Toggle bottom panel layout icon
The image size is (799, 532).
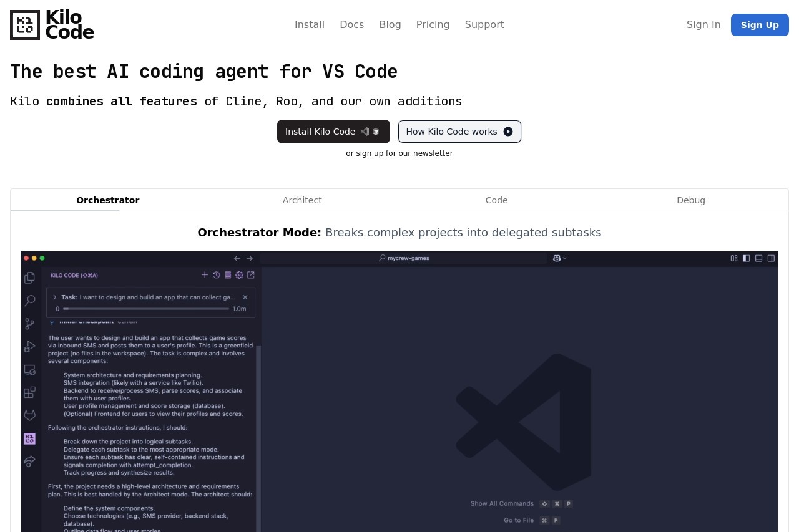[759, 258]
